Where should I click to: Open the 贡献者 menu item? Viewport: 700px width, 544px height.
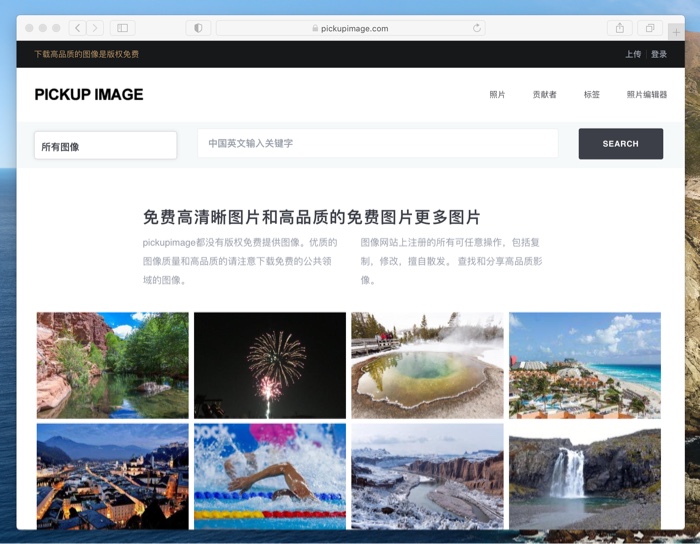(544, 94)
